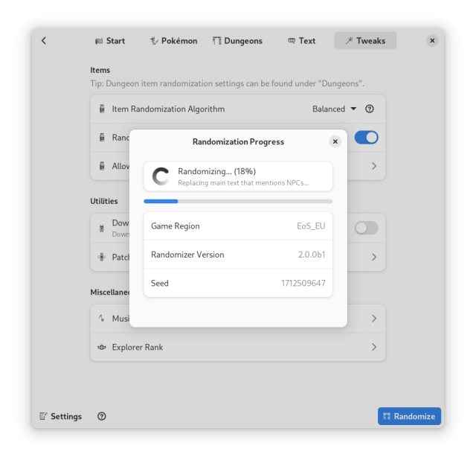Open help for Item Randomization Algorithm

click(370, 109)
